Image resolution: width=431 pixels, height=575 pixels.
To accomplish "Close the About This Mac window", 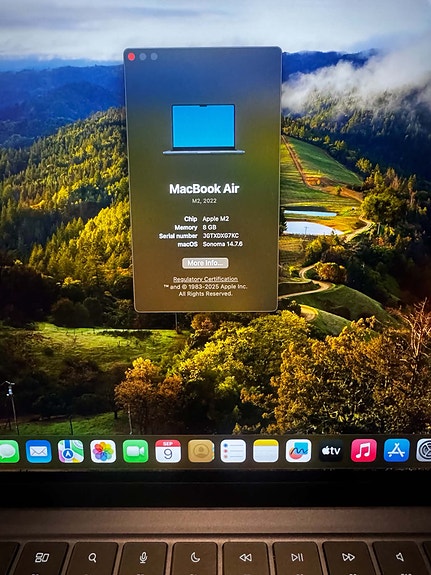I will [x=131, y=56].
